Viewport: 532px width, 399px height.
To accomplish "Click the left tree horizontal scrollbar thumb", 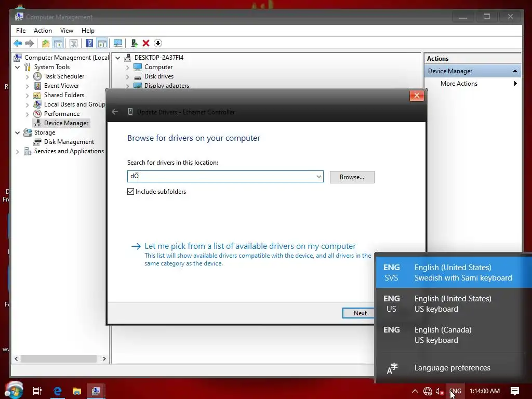I will (59, 358).
